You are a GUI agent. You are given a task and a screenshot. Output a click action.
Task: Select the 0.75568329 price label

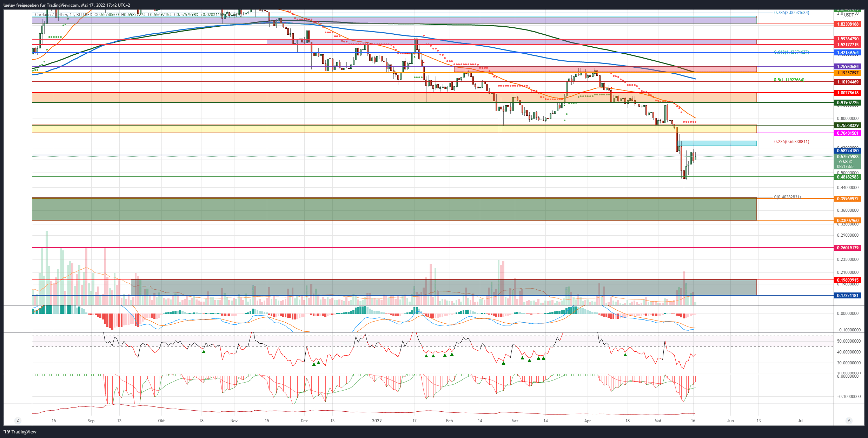[x=847, y=126]
